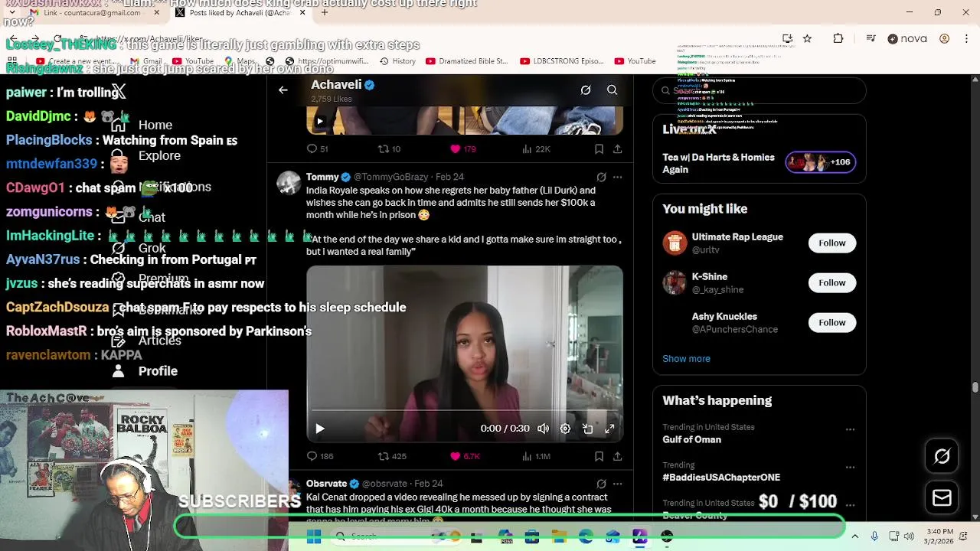Screen dimensions: 980x551
Task: Open more menu for #BaddiesUSAChapterONE trend
Action: (850, 467)
